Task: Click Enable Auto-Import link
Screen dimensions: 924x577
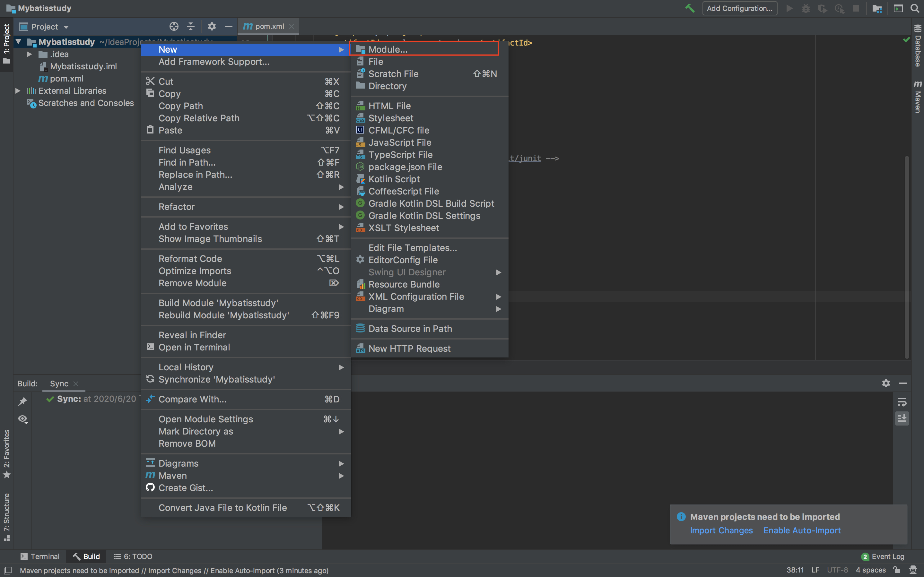Action: 801,530
